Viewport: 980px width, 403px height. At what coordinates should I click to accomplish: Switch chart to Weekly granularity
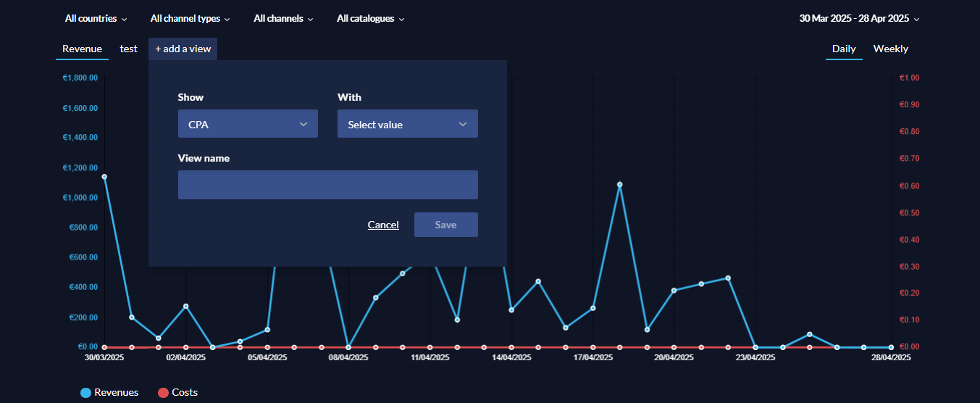click(890, 49)
